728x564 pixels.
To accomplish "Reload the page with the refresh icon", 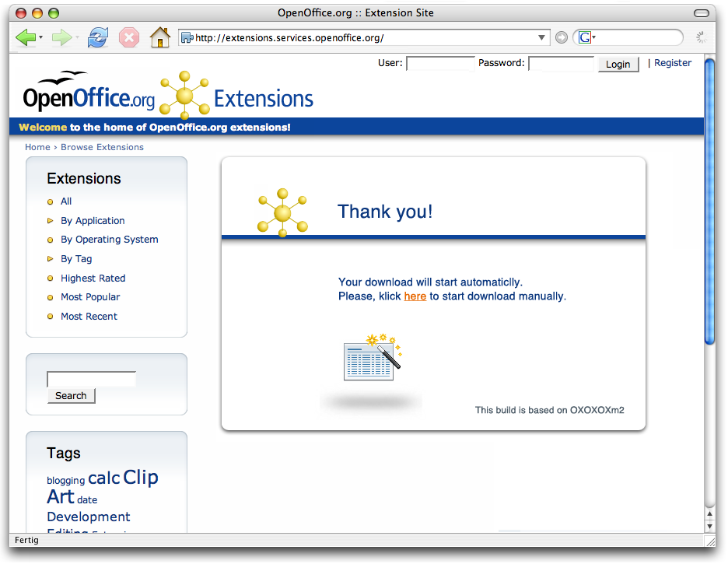I will coord(98,37).
